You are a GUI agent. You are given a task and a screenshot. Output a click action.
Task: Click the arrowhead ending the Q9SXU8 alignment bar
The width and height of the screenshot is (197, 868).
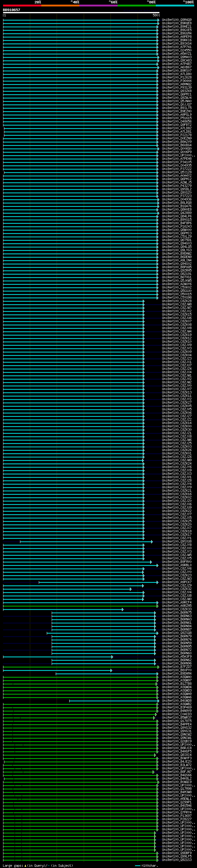(x=152, y=542)
